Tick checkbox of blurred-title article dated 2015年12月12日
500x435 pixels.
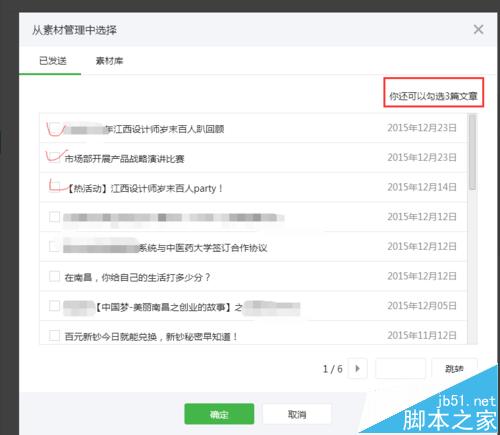[54, 217]
